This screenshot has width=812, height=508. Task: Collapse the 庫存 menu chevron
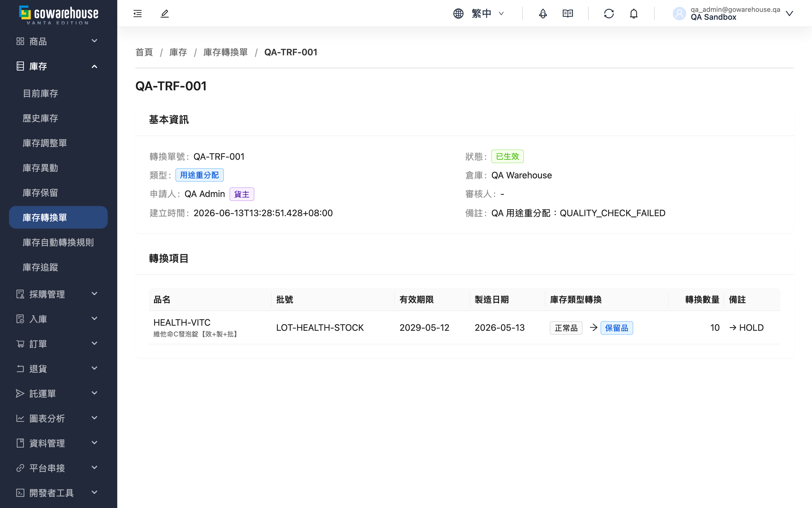pos(95,66)
